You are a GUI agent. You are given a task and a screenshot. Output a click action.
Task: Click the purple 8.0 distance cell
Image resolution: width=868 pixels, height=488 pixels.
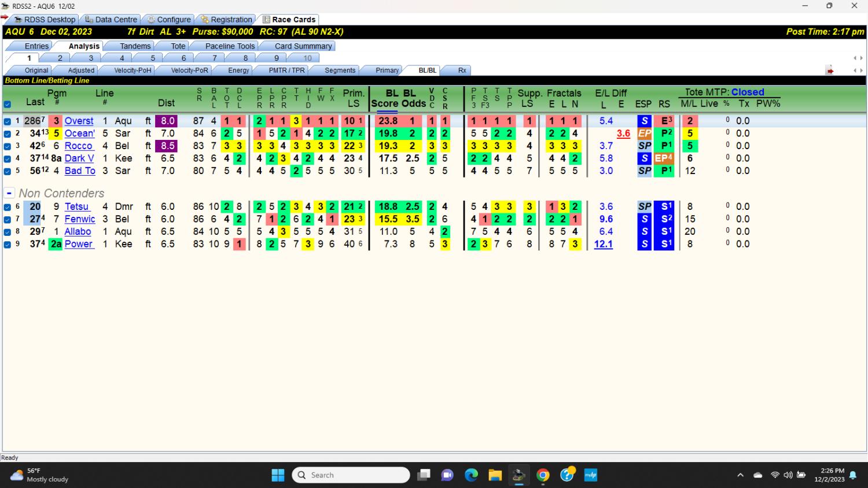click(168, 121)
